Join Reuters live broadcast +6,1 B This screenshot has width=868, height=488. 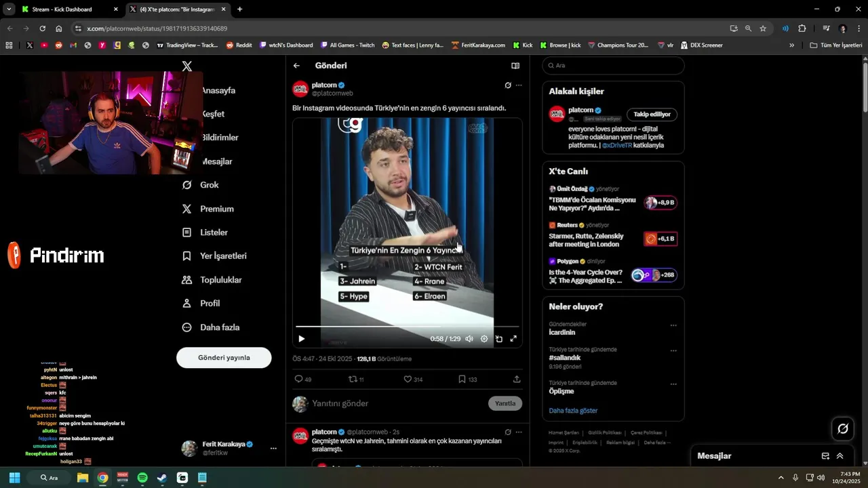(x=660, y=239)
